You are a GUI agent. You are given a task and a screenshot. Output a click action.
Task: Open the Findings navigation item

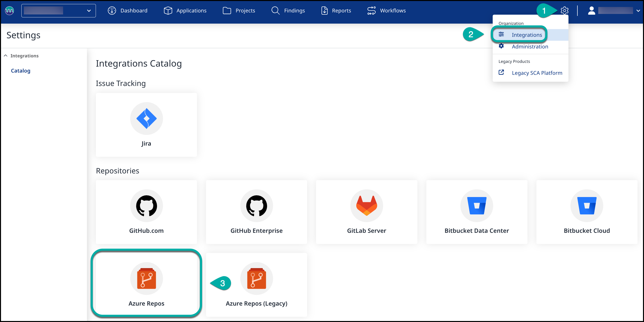(288, 10)
